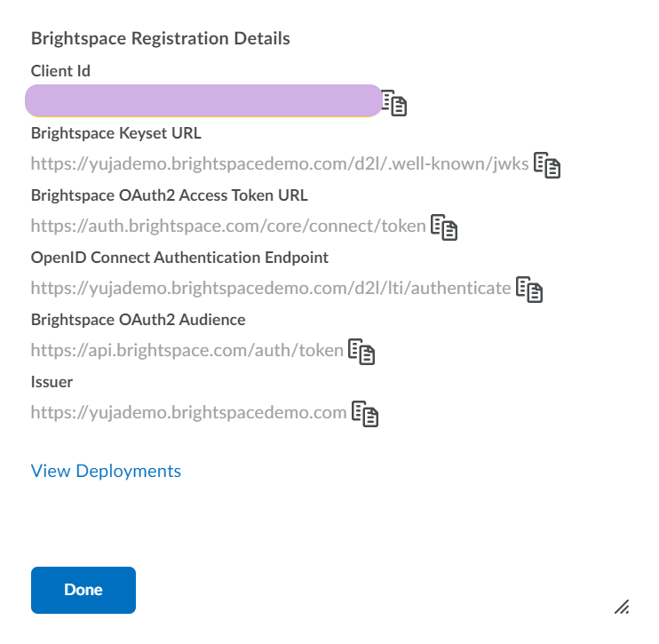
Task: Click the auth.brightspace.com token URL text
Action: pyautogui.click(x=228, y=226)
